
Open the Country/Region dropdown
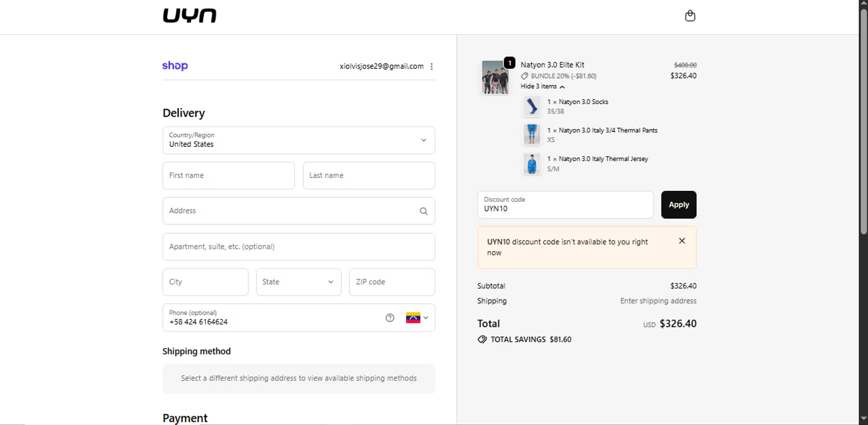tap(299, 141)
